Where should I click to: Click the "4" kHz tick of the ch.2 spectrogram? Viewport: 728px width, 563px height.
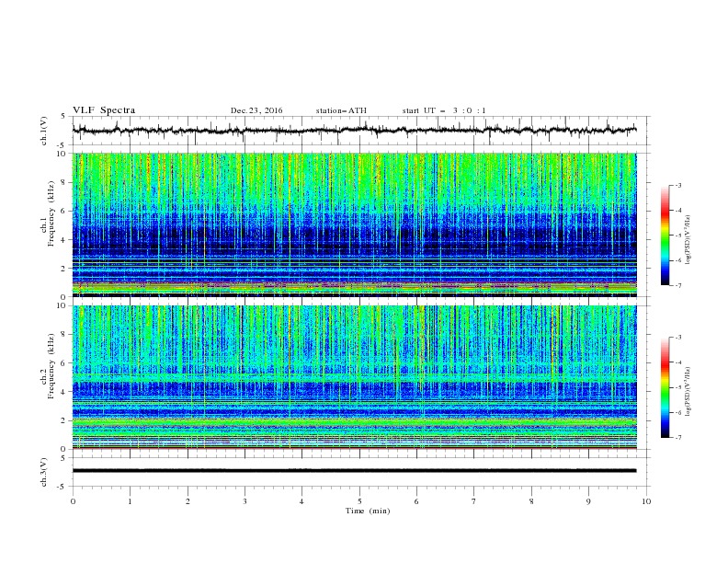[64, 392]
